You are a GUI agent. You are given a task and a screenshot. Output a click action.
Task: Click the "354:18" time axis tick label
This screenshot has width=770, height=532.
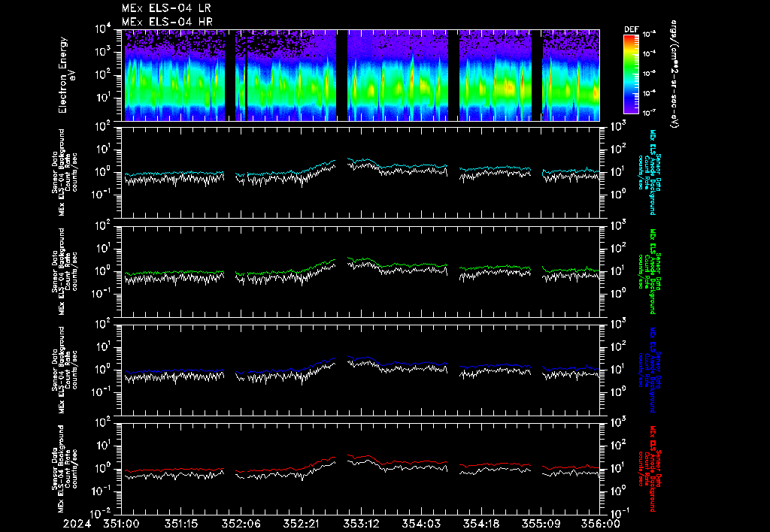click(x=480, y=524)
